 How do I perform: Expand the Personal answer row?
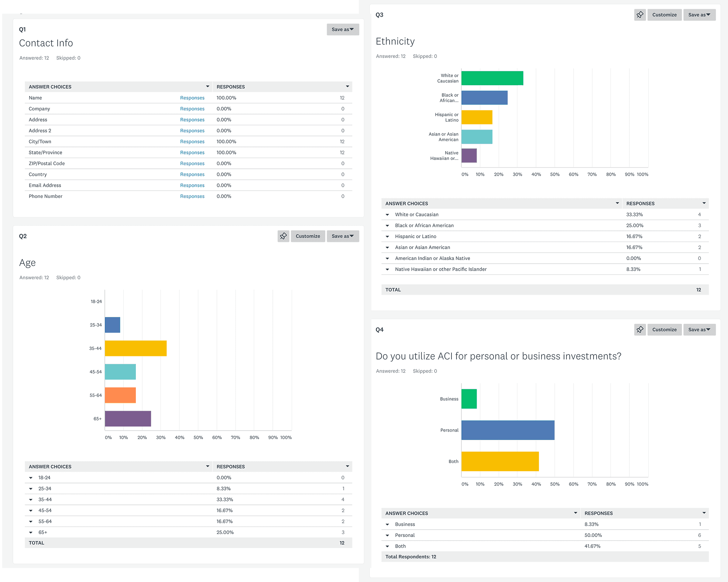387,535
